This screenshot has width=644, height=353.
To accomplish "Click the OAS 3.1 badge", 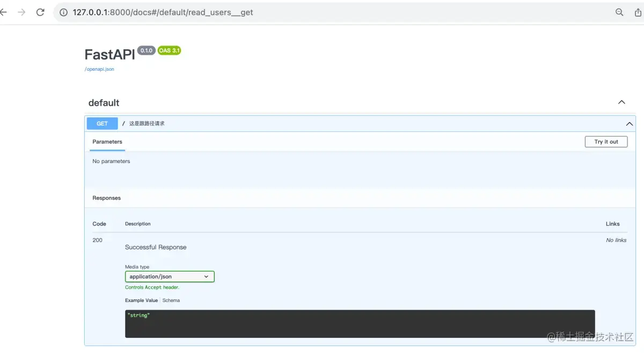I will [169, 50].
